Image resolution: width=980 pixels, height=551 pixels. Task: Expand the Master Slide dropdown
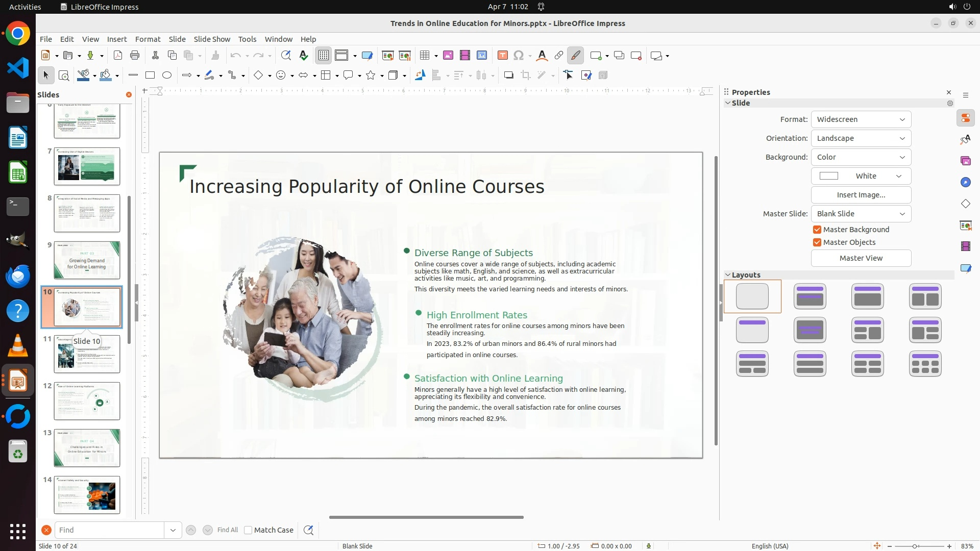[861, 214]
